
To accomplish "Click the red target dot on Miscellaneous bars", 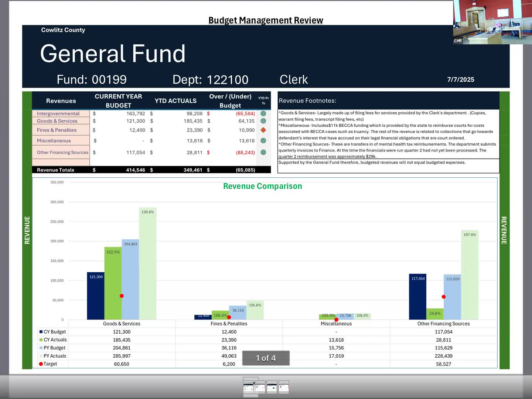I will pyautogui.click(x=336, y=320).
